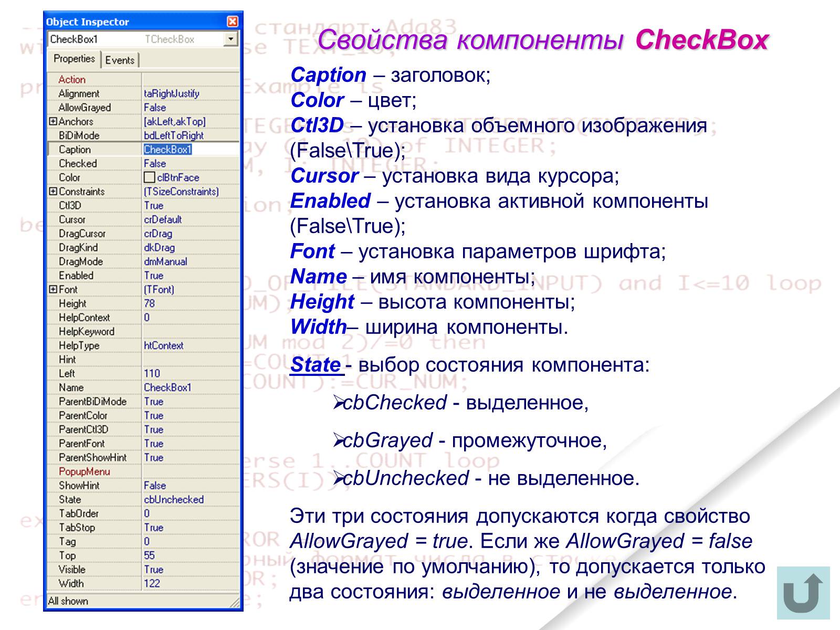The width and height of the screenshot is (840, 630).
Task: Click the Constraints value (TSizeConstraints)
Action: 182,192
